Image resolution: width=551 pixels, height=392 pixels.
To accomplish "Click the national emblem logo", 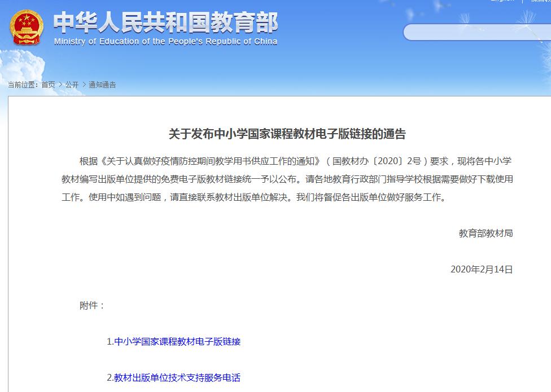I will tap(27, 28).
